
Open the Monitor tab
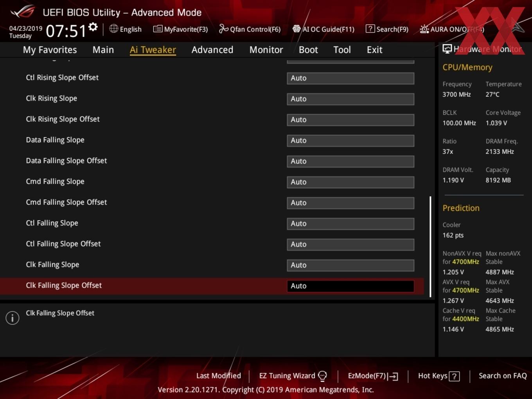point(266,50)
